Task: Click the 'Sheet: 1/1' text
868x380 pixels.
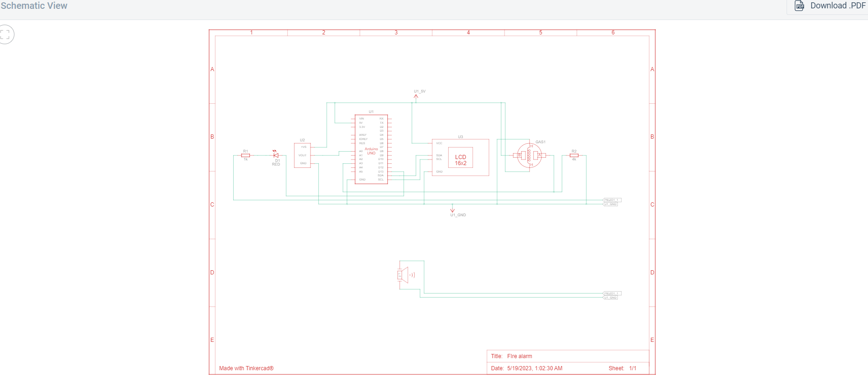Action: pyautogui.click(x=622, y=368)
